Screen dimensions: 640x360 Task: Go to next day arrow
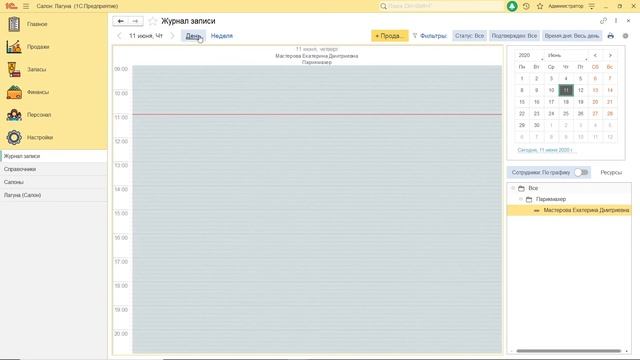coord(173,36)
